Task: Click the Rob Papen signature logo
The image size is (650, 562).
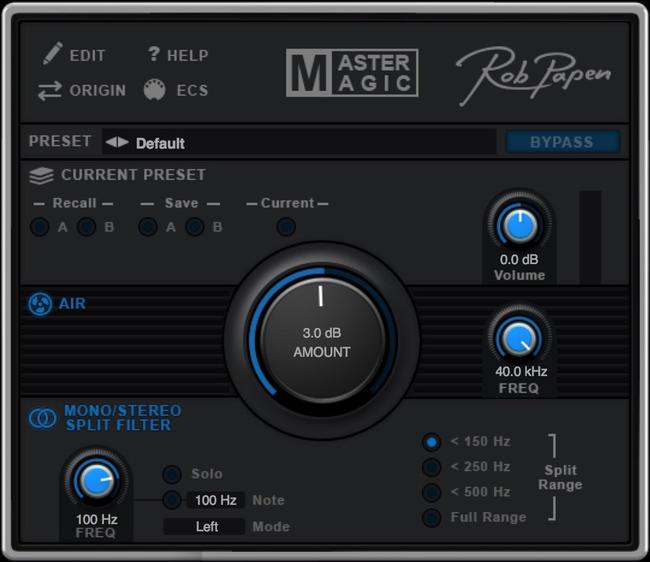Action: pyautogui.click(x=534, y=75)
